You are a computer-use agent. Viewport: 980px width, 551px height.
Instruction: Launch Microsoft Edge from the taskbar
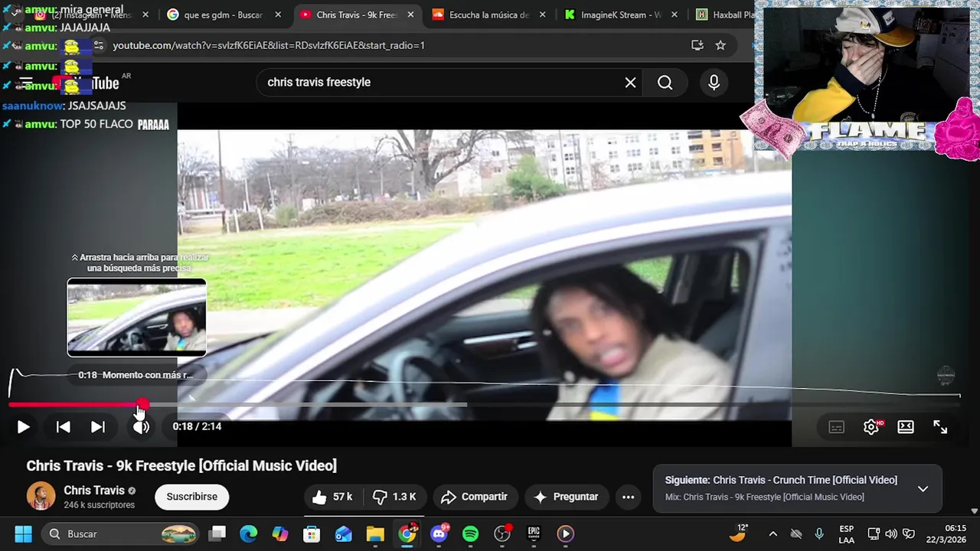click(x=248, y=534)
